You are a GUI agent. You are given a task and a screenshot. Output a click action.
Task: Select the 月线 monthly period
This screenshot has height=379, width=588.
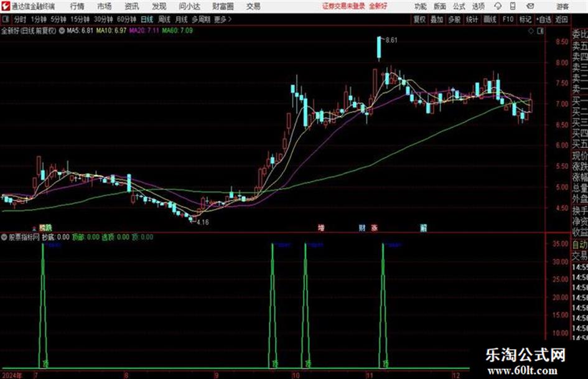(181, 19)
